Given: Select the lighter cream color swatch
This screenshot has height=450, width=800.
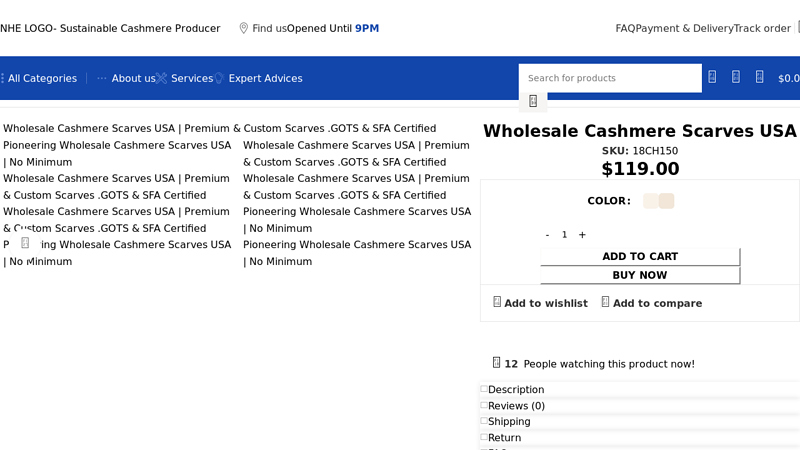Looking at the screenshot, I should pos(650,201).
